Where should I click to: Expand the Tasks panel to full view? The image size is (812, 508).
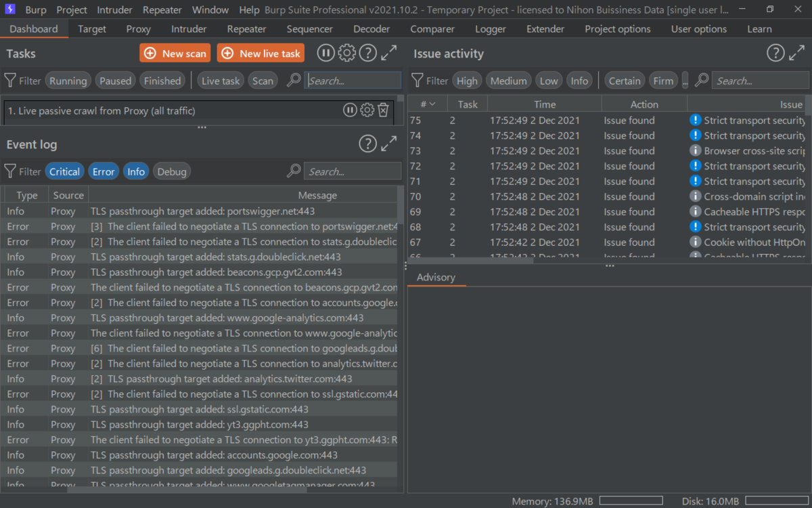(389, 54)
